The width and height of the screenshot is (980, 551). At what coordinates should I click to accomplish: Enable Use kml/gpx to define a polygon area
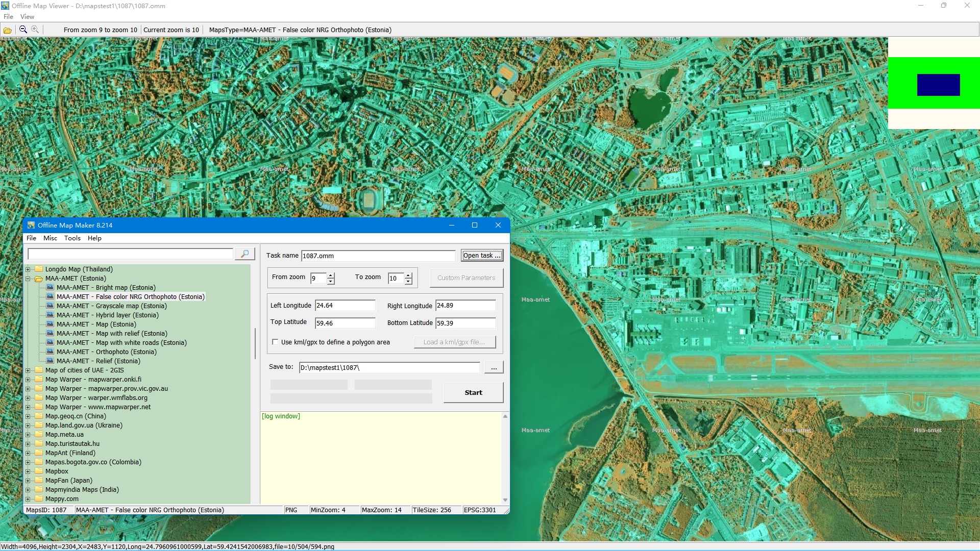coord(275,342)
